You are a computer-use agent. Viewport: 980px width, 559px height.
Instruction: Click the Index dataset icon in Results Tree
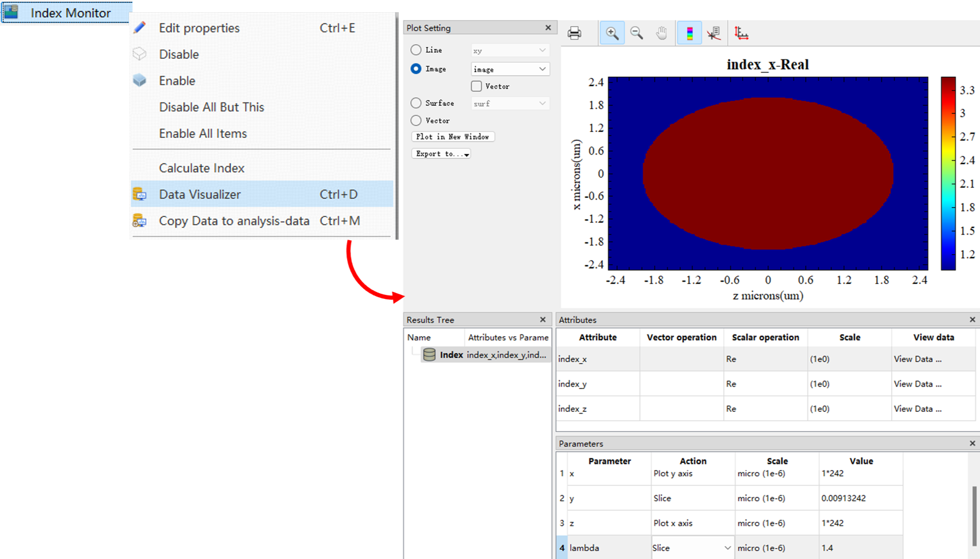pyautogui.click(x=429, y=355)
